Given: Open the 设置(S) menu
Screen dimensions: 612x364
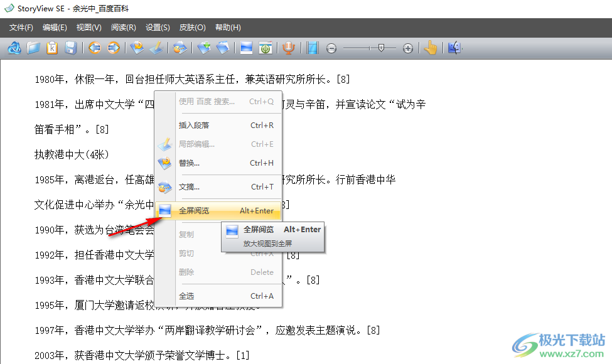Looking at the screenshot, I should [x=158, y=28].
